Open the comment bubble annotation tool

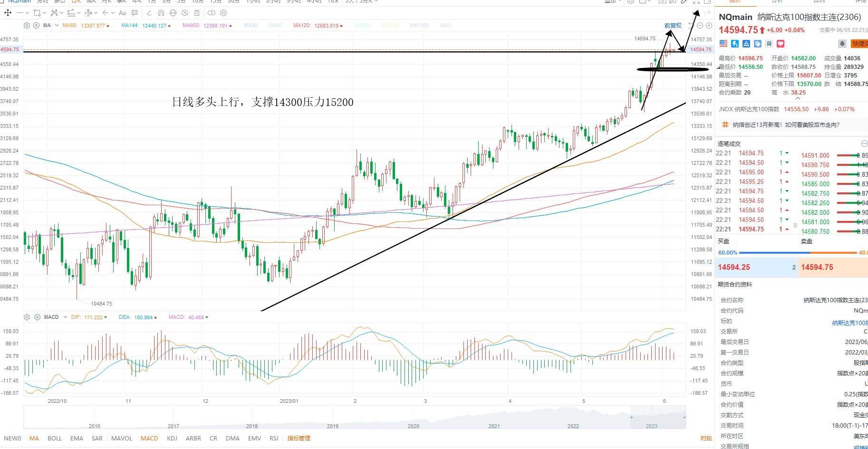point(135,13)
